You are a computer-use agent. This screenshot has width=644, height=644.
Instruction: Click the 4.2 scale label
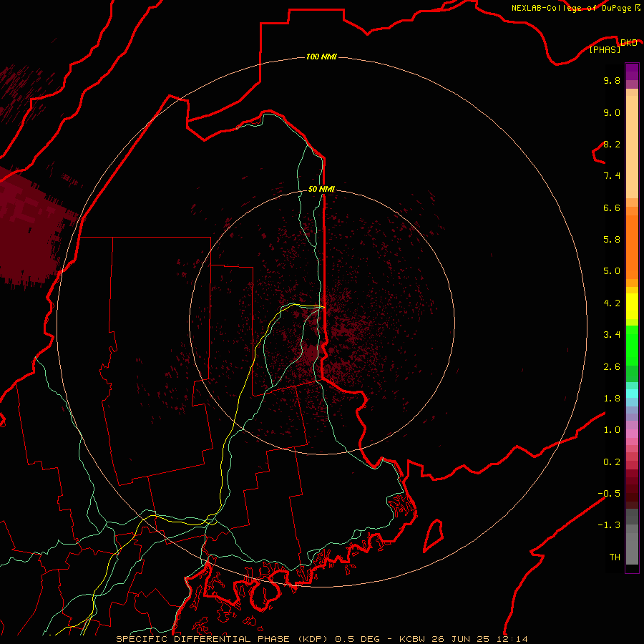612,303
